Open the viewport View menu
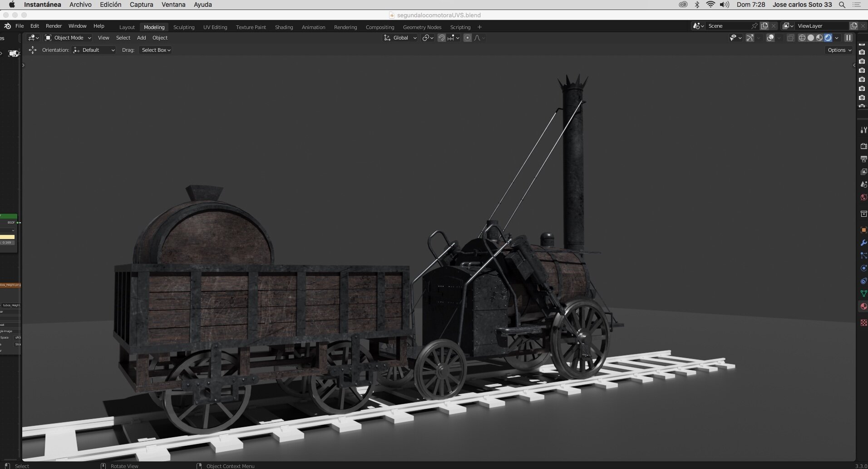Viewport: 868px width, 469px height. (104, 38)
